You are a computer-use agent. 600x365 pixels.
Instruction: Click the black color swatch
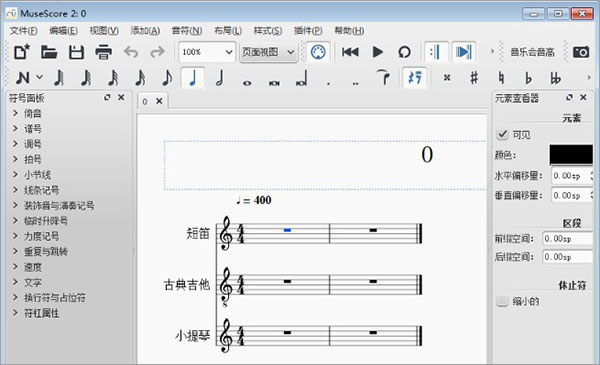[x=571, y=155]
